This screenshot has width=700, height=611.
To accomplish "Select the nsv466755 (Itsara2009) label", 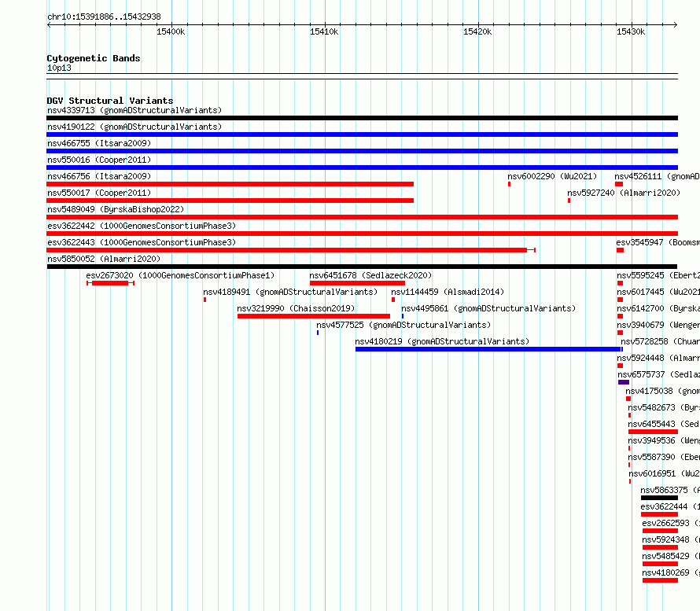I will pos(99,143).
